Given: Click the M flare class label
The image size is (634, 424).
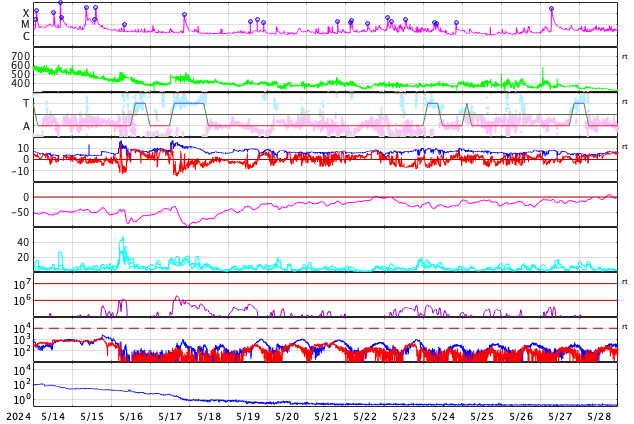Looking at the screenshot, I should click(25, 25).
